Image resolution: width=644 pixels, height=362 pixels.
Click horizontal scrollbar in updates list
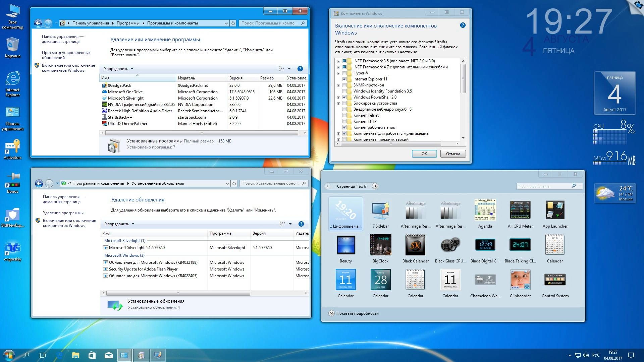(x=178, y=293)
